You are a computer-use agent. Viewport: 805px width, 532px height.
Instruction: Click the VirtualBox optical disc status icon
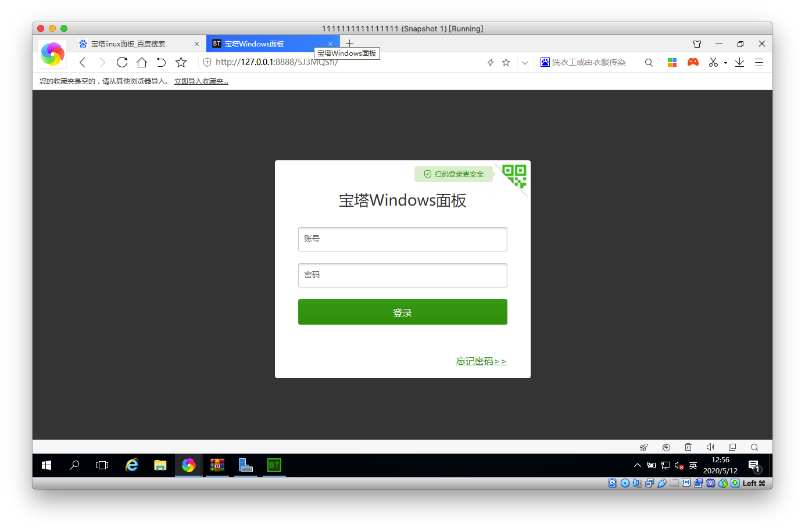(x=625, y=483)
